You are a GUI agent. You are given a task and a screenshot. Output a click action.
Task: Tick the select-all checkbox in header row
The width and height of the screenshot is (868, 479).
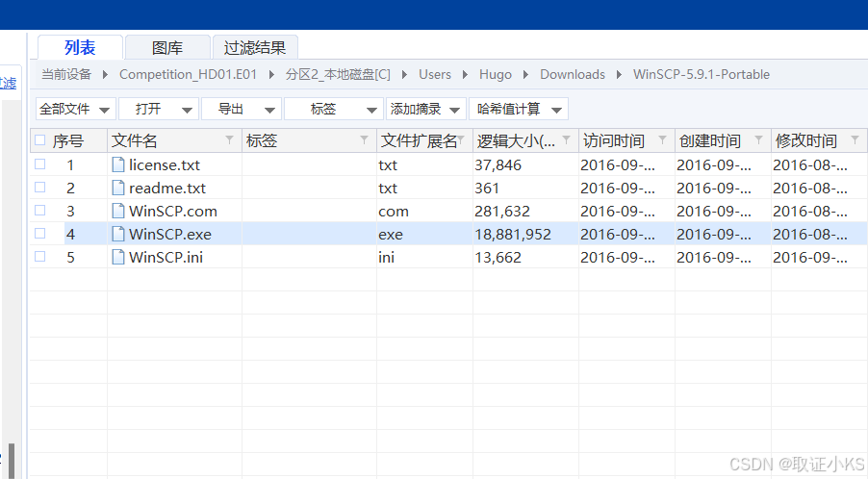pos(39,139)
